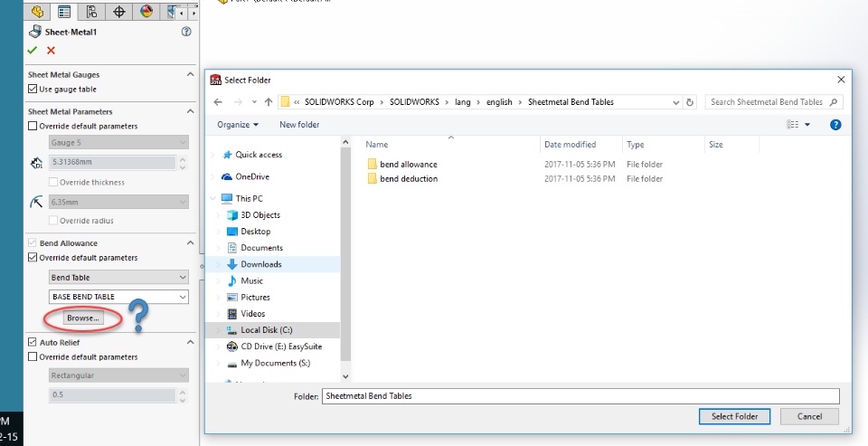
Task: Collapse the This PC tree node
Action: (212, 198)
